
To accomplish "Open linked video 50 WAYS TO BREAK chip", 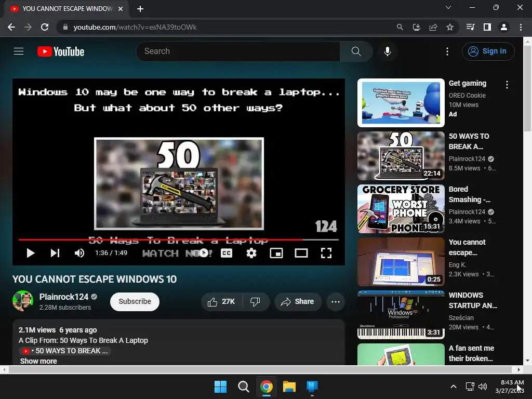I will 65,351.
